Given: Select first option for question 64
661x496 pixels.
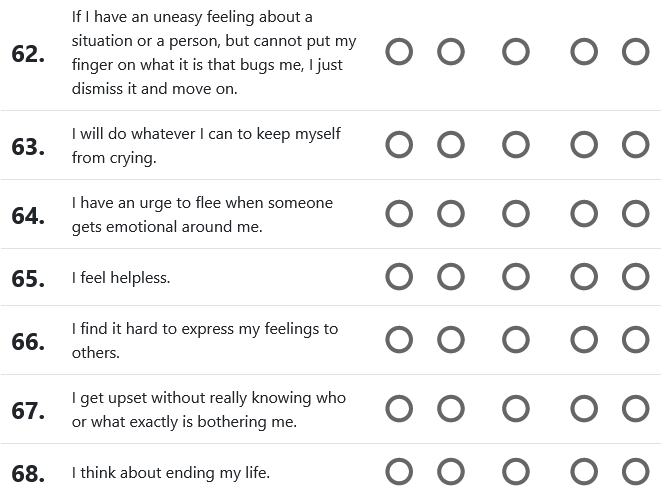Looking at the screenshot, I should click(x=399, y=214).
